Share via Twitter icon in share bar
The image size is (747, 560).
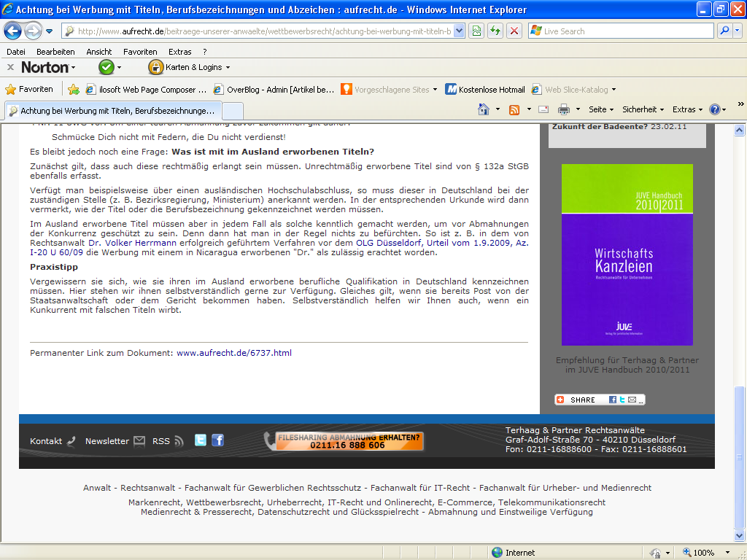pyautogui.click(x=622, y=400)
